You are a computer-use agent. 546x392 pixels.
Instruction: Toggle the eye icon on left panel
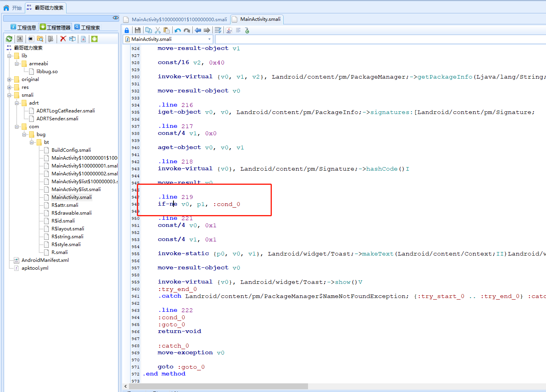[x=115, y=18]
